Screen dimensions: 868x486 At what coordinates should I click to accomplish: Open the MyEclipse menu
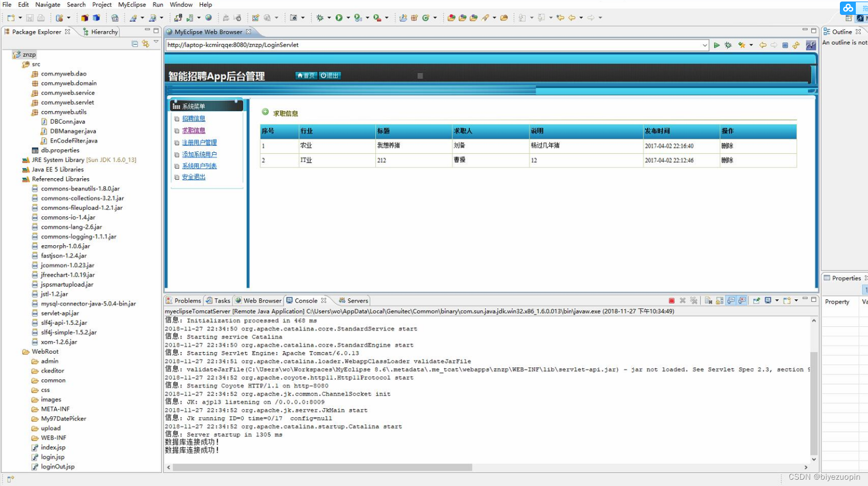coord(132,4)
